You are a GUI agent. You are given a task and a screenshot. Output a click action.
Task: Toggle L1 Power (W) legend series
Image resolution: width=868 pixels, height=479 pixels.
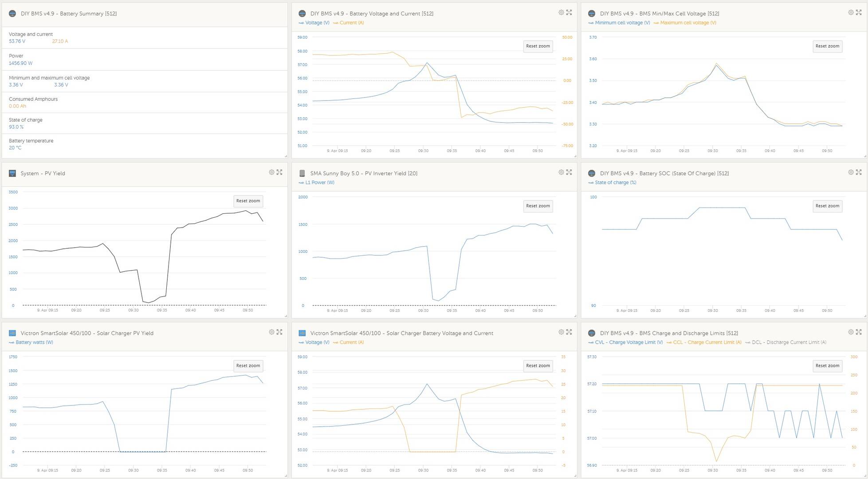pos(317,182)
